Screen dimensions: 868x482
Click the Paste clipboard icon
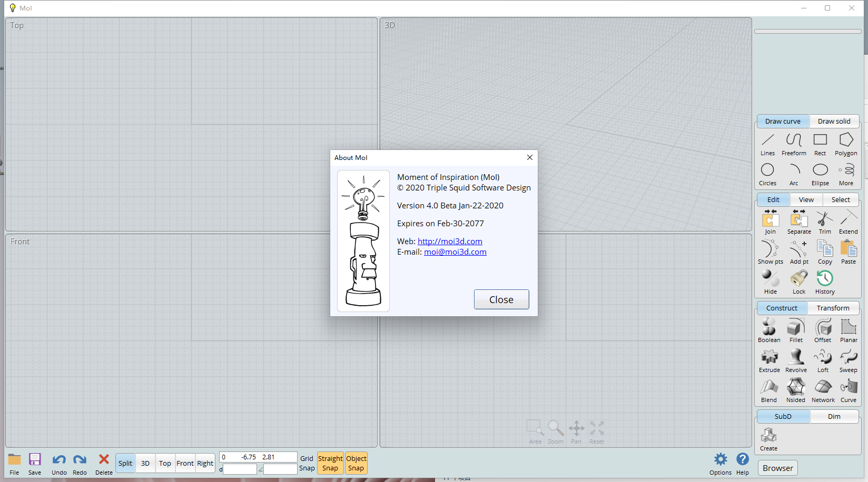pos(849,252)
